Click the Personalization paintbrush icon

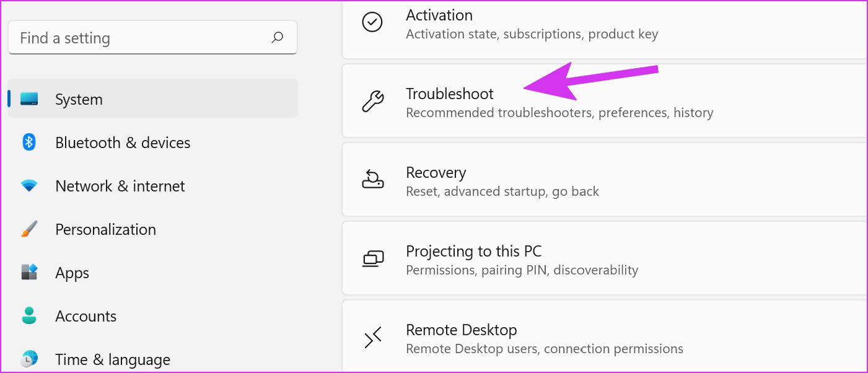coord(29,229)
